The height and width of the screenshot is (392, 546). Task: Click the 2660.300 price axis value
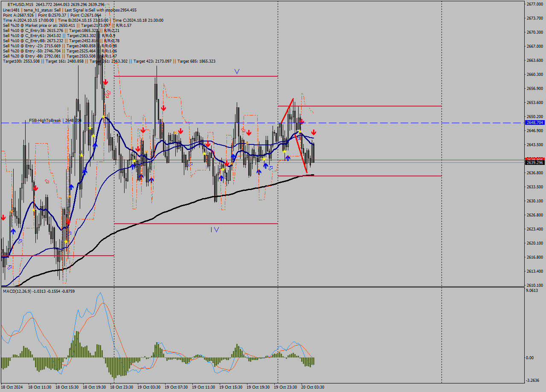534,74
